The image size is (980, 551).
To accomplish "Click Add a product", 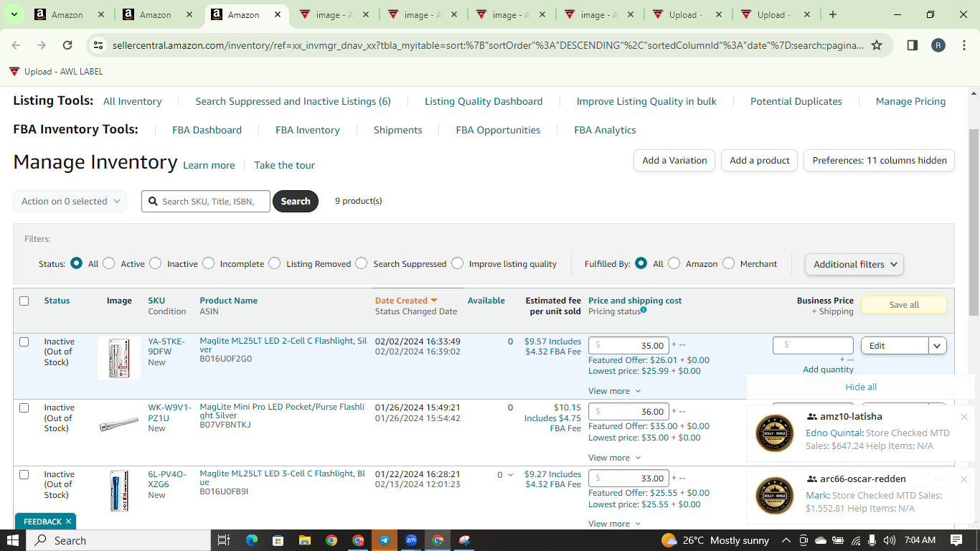I will click(x=760, y=161).
